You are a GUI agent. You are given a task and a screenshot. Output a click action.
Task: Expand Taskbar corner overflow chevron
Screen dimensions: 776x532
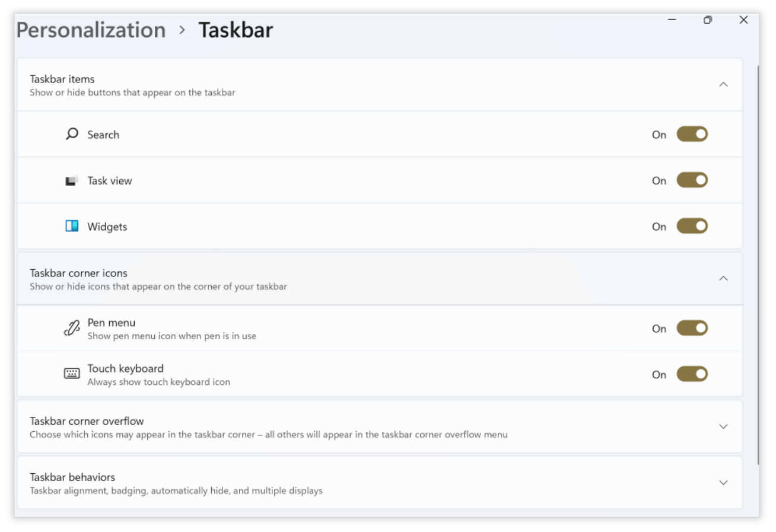point(723,426)
